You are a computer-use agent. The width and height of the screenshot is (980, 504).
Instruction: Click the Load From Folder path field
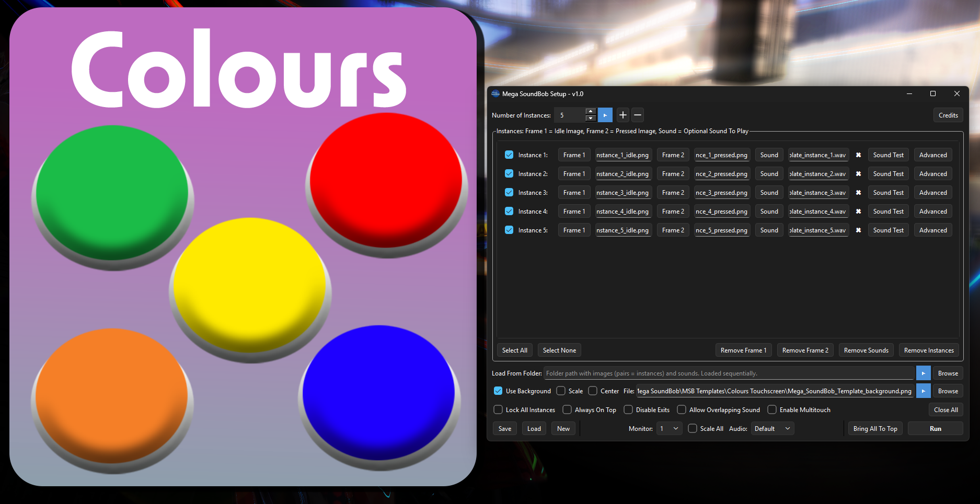pyautogui.click(x=729, y=373)
